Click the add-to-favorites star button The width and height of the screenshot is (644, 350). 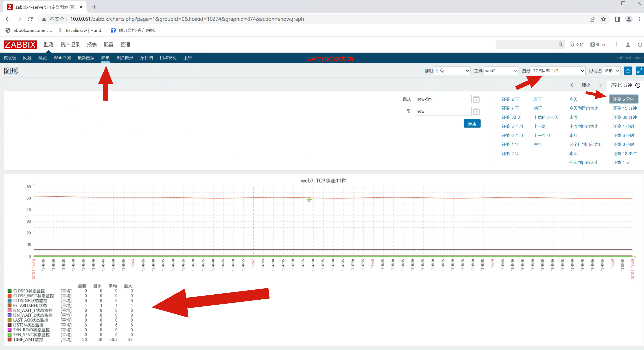point(628,71)
